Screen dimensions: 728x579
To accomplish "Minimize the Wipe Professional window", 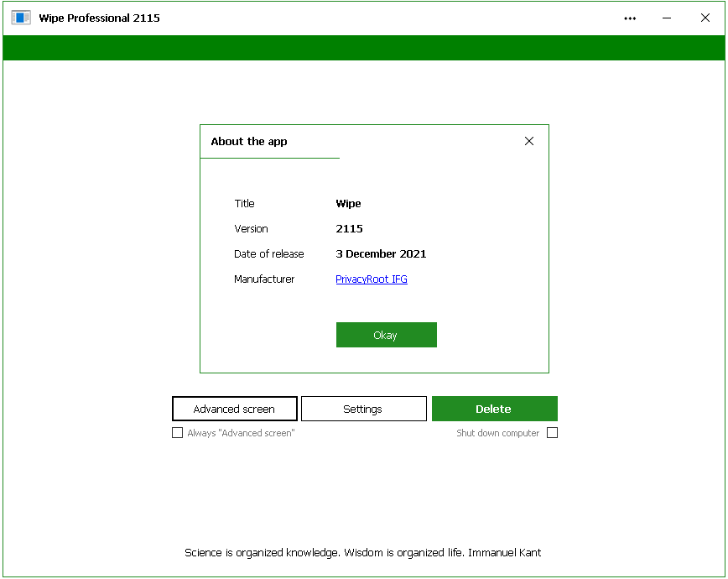I will (x=667, y=18).
